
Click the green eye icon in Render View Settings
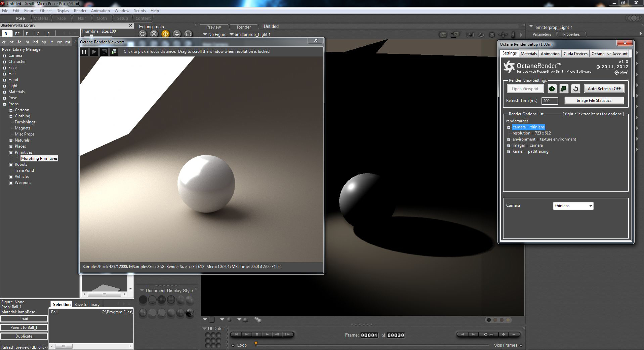coord(552,89)
